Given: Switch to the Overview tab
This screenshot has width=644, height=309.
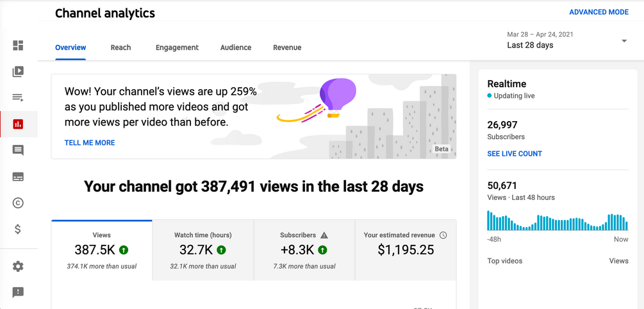Looking at the screenshot, I should (70, 47).
